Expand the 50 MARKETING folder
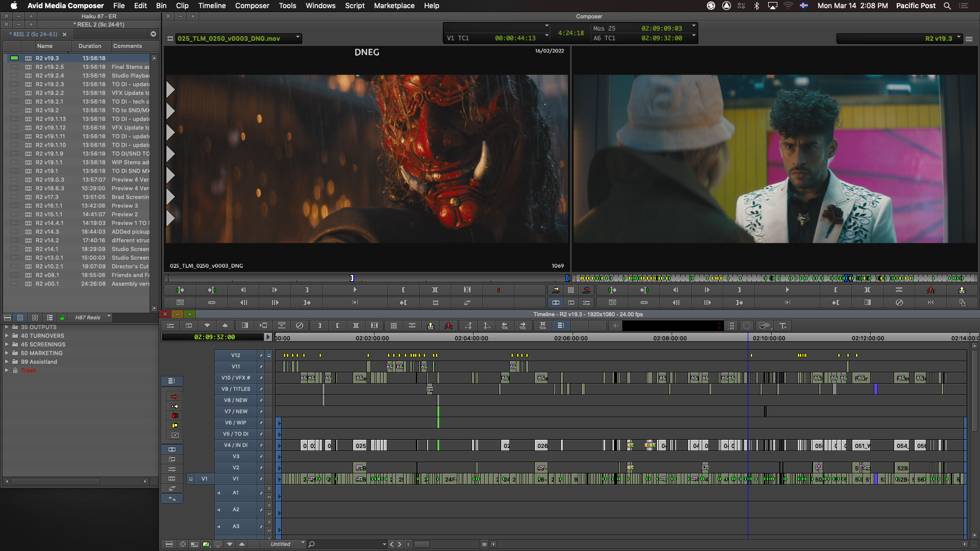Viewport: 980px width, 551px height. click(7, 353)
